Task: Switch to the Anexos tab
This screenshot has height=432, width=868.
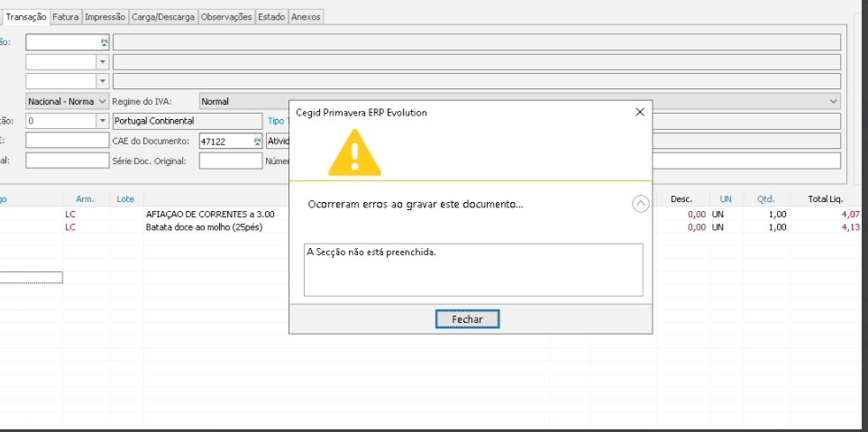Action: 305,17
